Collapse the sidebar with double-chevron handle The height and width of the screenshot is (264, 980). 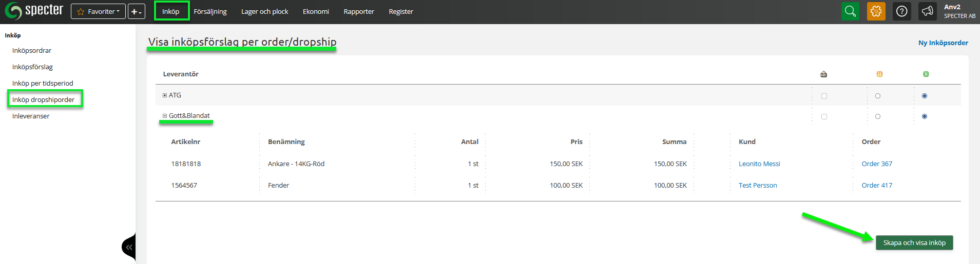click(x=129, y=248)
